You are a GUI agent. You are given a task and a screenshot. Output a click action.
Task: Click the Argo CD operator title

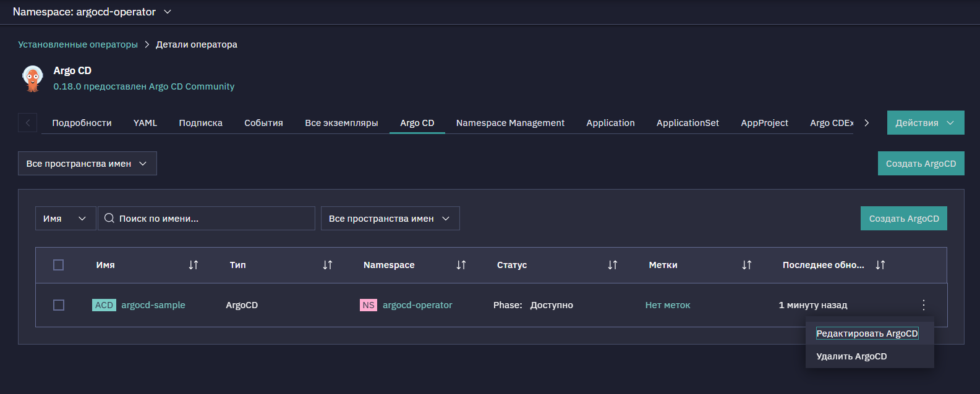click(x=72, y=70)
